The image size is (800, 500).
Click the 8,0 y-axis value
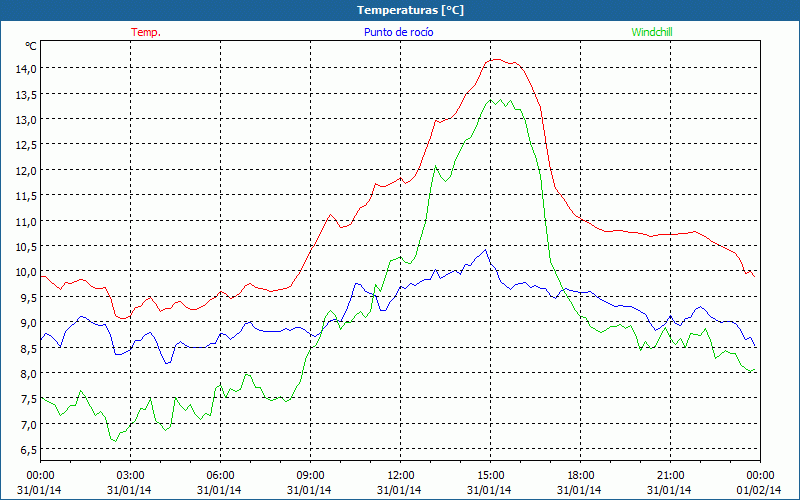point(28,373)
